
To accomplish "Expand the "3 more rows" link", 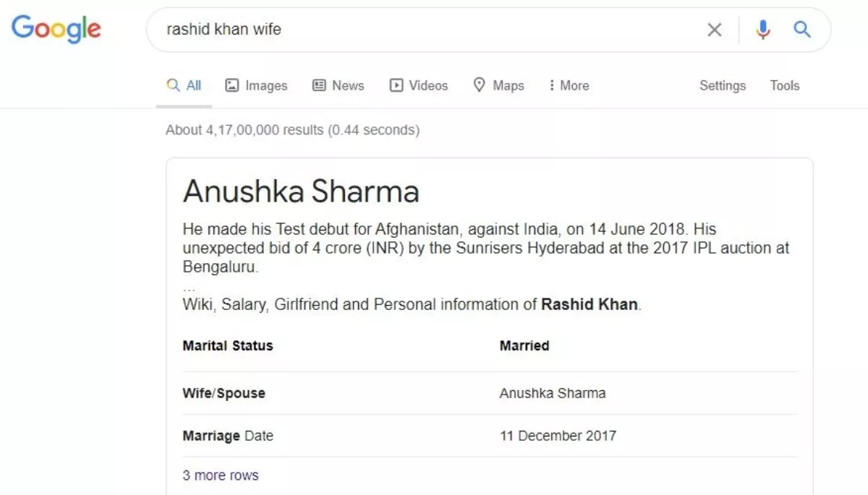I will (221, 475).
